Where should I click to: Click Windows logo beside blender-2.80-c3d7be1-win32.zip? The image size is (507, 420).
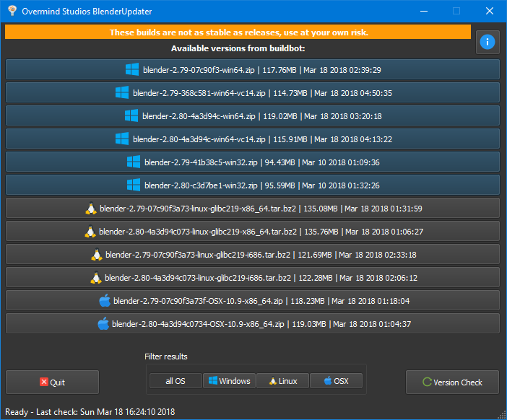pos(134,185)
